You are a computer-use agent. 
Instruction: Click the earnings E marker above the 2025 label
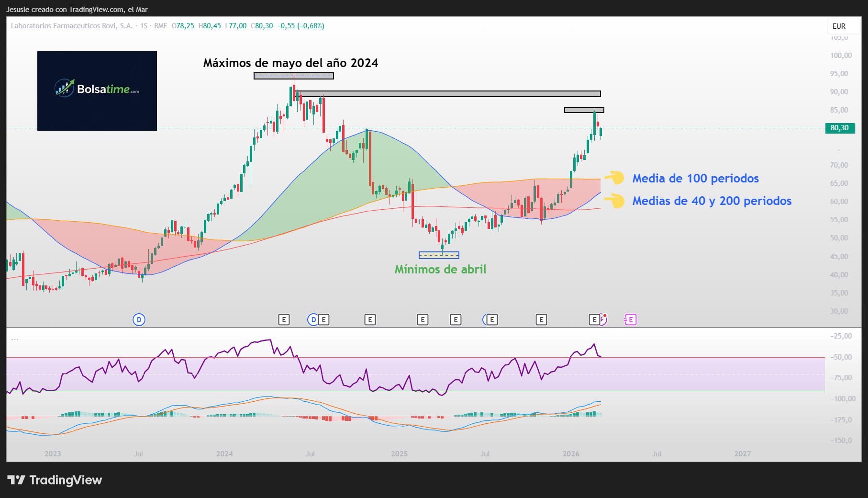423,319
